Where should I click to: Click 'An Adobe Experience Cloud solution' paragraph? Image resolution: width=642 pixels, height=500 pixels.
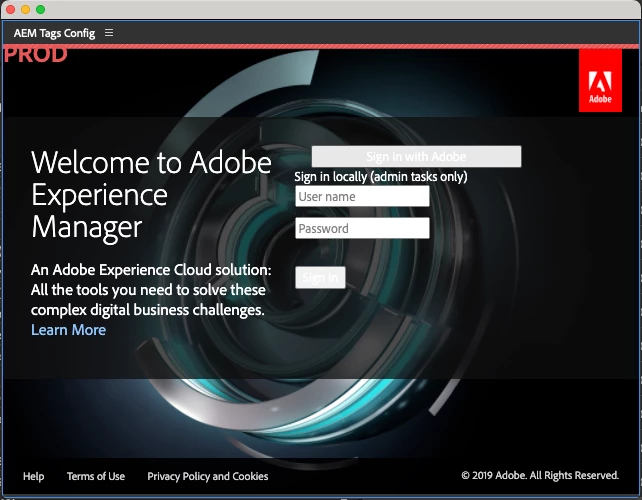151,290
